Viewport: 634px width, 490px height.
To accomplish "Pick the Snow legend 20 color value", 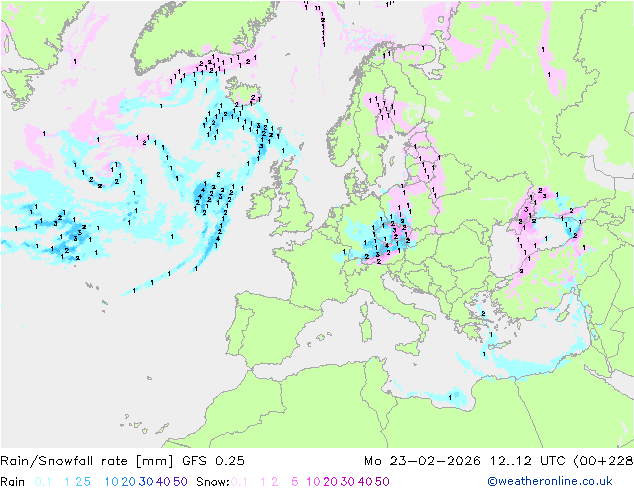I will 330,482.
